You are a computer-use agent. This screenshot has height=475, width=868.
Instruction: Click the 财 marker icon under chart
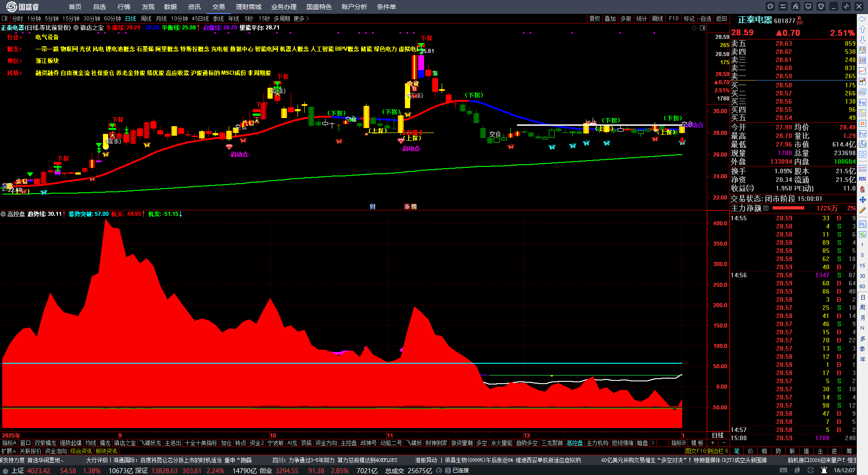coord(373,207)
